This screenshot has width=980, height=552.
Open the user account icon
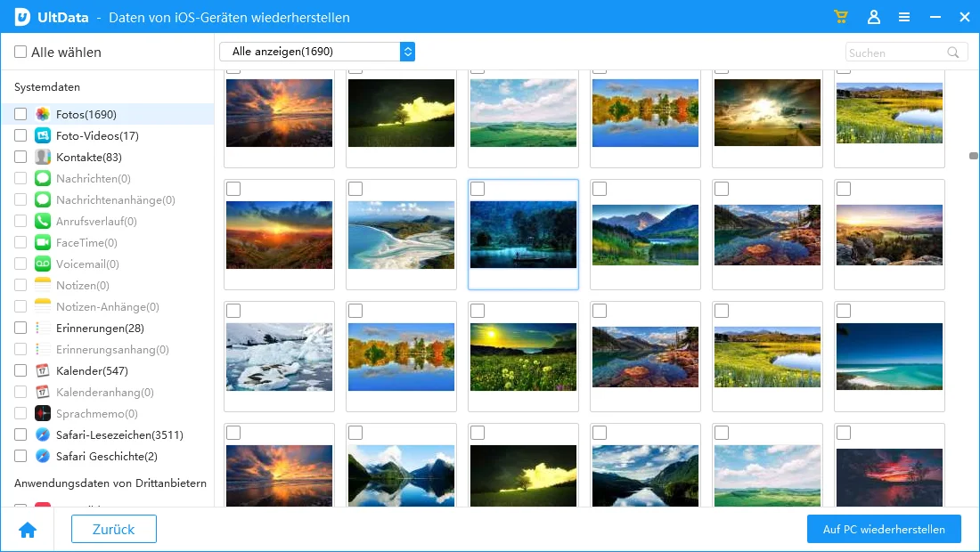coord(873,17)
